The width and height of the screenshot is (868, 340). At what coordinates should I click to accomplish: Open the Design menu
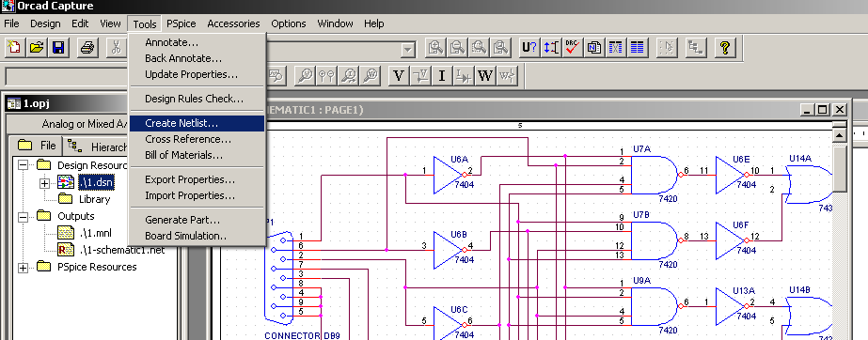(45, 23)
